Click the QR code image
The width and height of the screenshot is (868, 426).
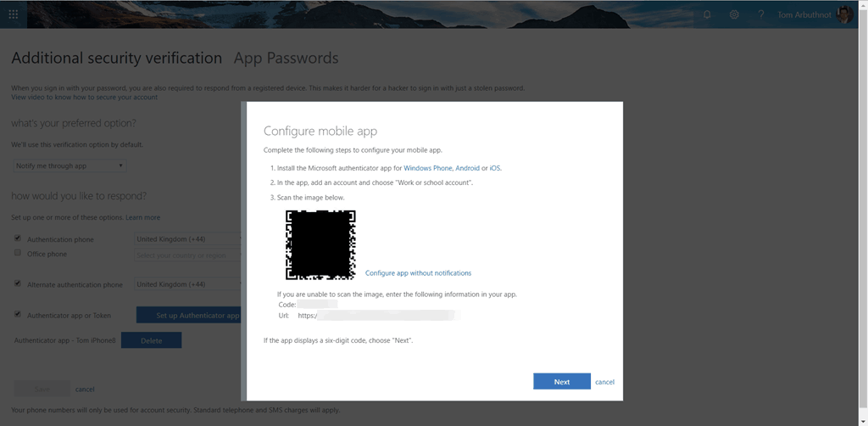click(320, 244)
